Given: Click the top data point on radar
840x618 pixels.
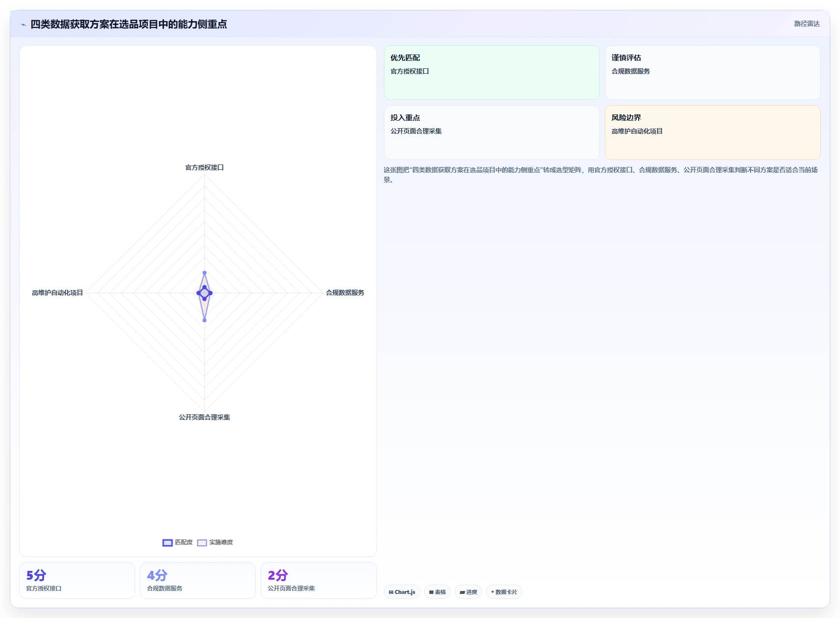Looking at the screenshot, I should 205,273.
